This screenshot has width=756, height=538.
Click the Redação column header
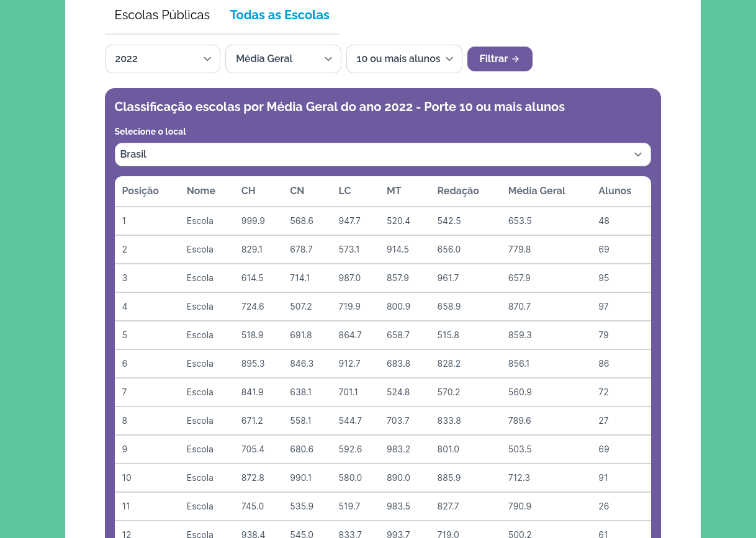tap(458, 191)
